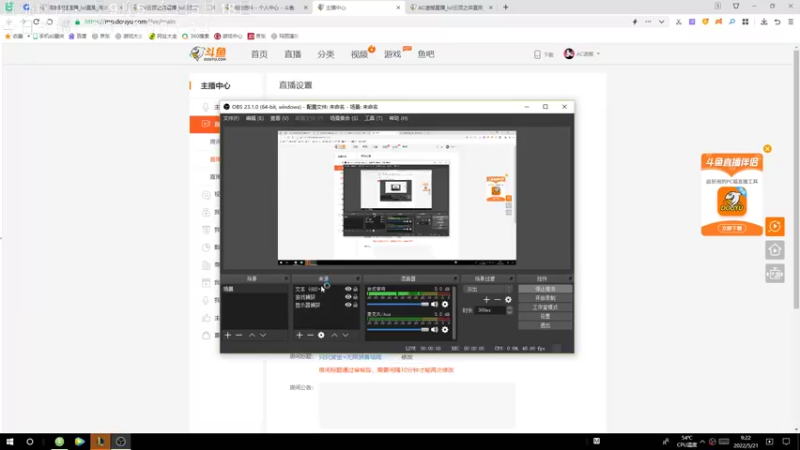
Task: Open the OBS 编辑(E) menu
Action: click(255, 118)
